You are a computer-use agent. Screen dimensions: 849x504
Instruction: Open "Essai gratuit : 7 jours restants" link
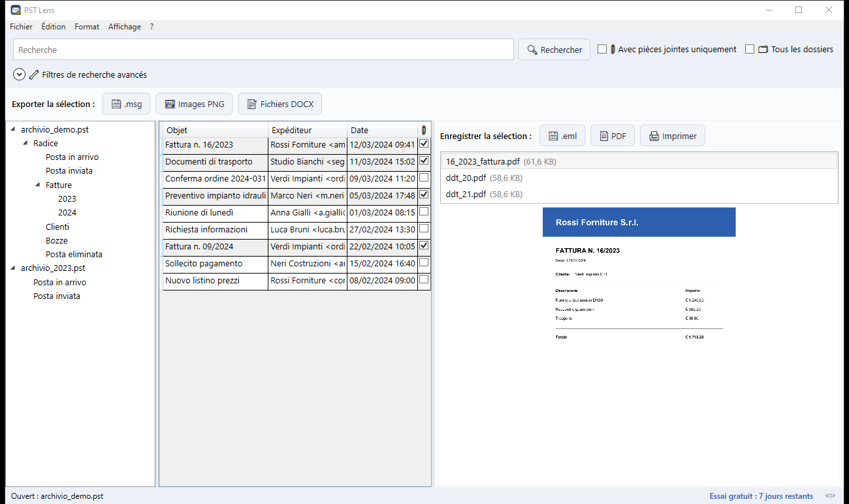[x=761, y=496]
